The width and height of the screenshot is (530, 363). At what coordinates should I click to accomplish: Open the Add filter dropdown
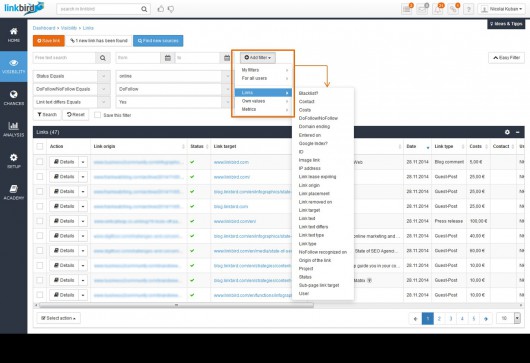coord(258,58)
